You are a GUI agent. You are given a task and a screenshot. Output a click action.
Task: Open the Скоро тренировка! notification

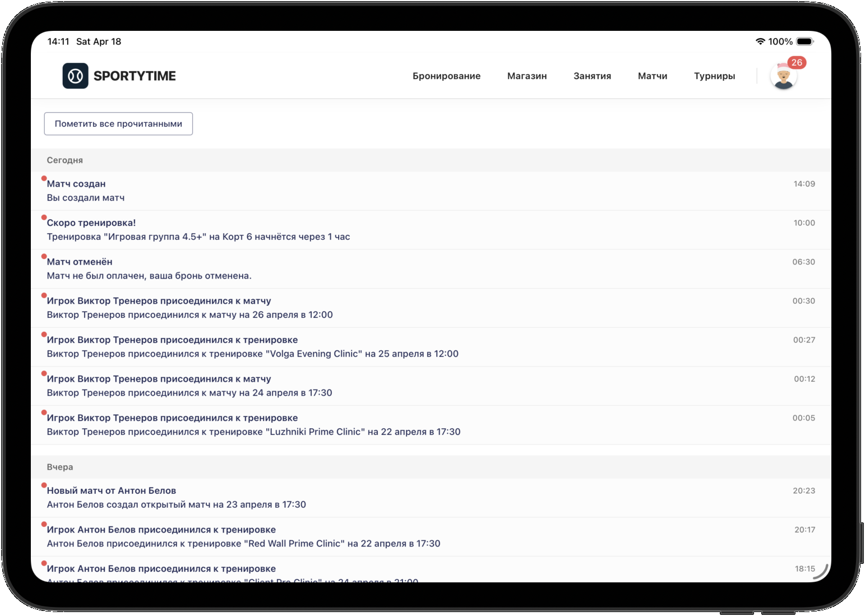coord(392,230)
